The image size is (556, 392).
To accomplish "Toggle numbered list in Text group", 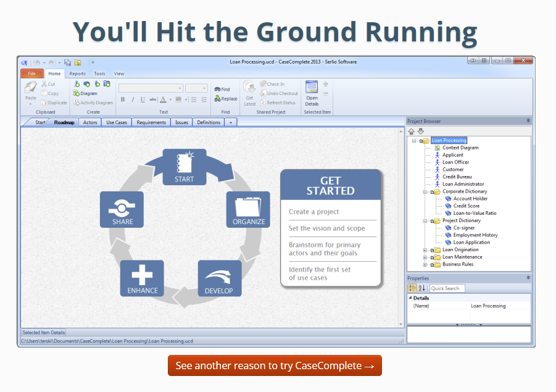I will coord(204,99).
